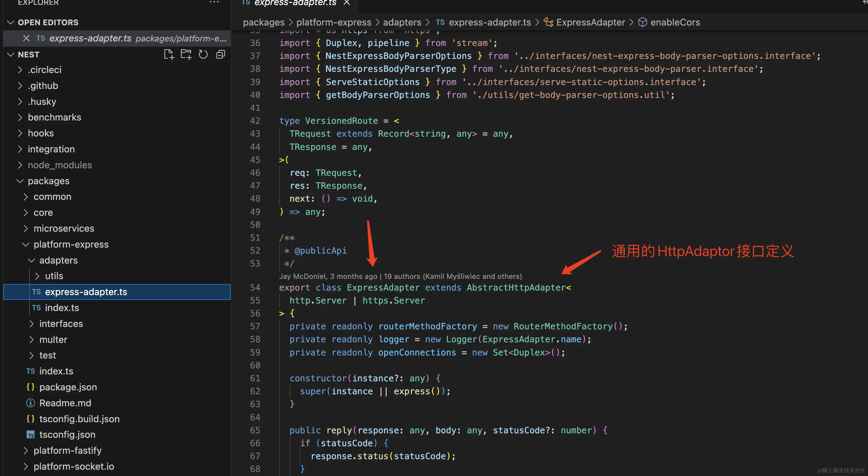Click the New File icon in NEST header
This screenshot has height=476, width=868.
169,54
